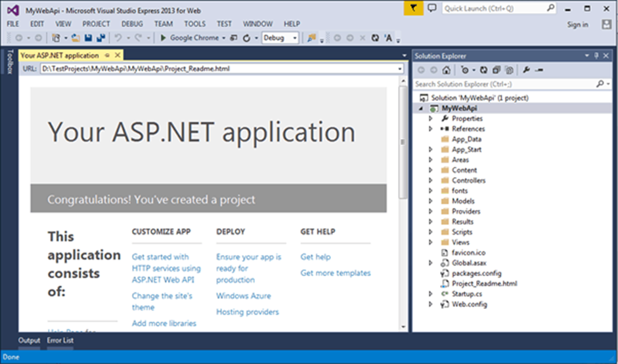Click Show All Files icon in Solution Explorer

pos(509,70)
